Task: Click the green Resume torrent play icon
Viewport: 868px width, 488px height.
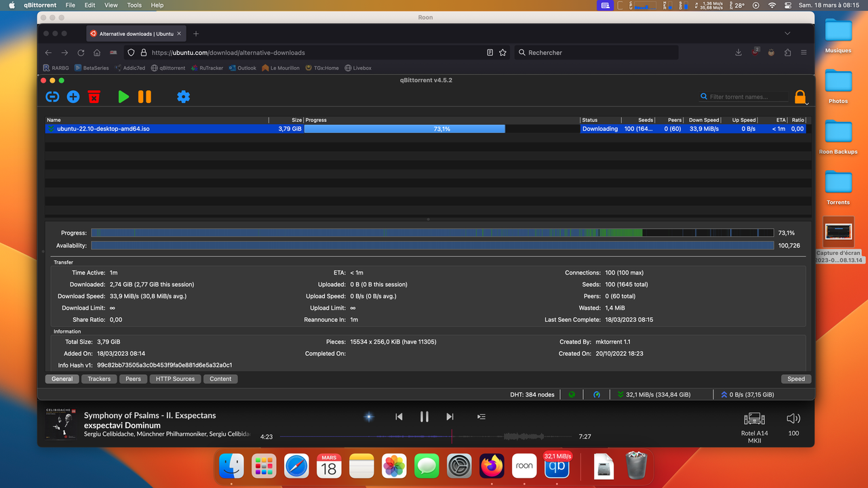Action: coord(123,97)
